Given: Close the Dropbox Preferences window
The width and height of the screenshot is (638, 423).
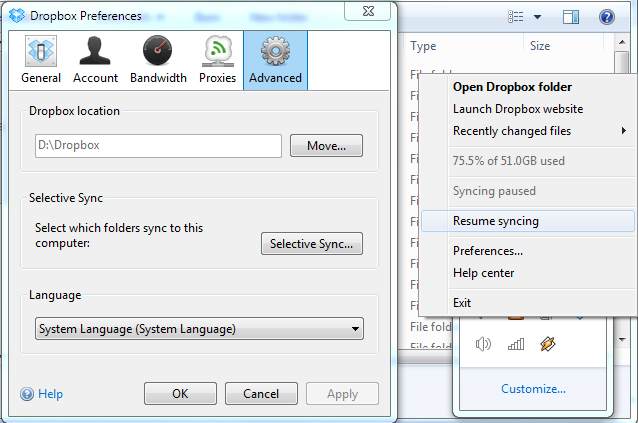Looking at the screenshot, I should click(368, 11).
